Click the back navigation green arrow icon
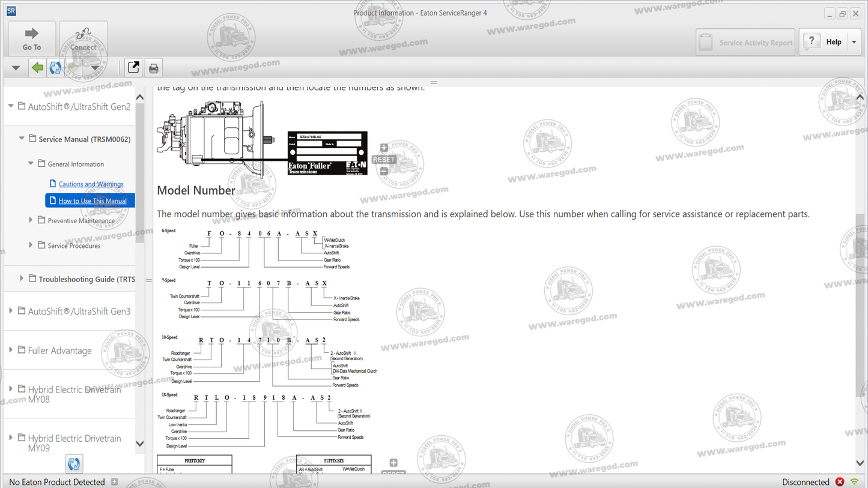 pos(37,67)
